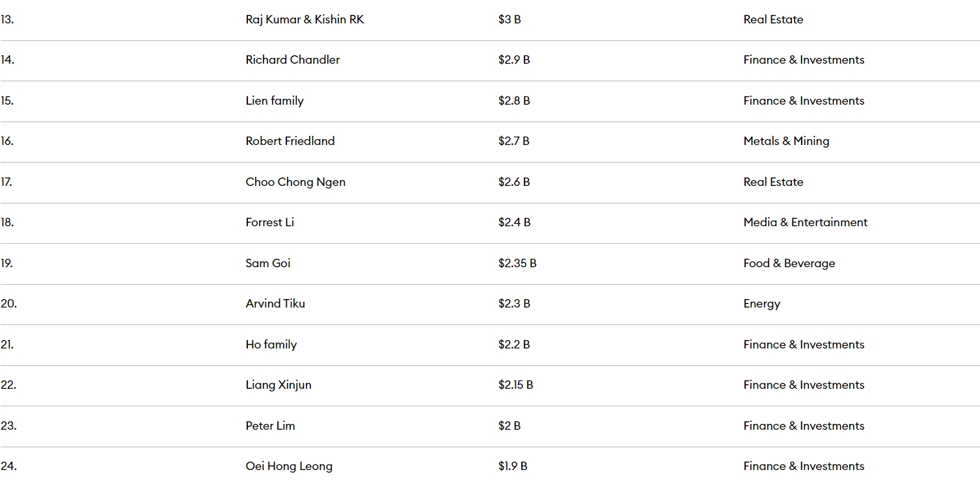
Task: Click the Food & Beverage industry label
Action: [789, 263]
